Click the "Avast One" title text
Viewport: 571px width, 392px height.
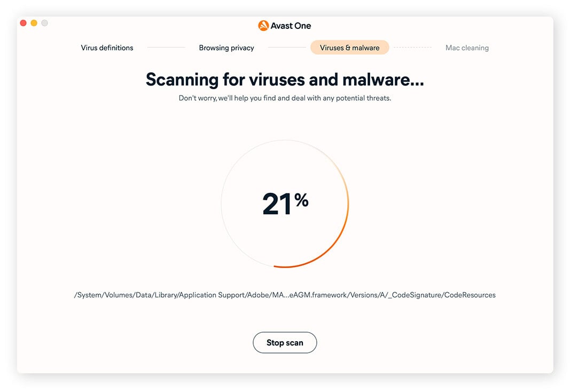tap(291, 25)
